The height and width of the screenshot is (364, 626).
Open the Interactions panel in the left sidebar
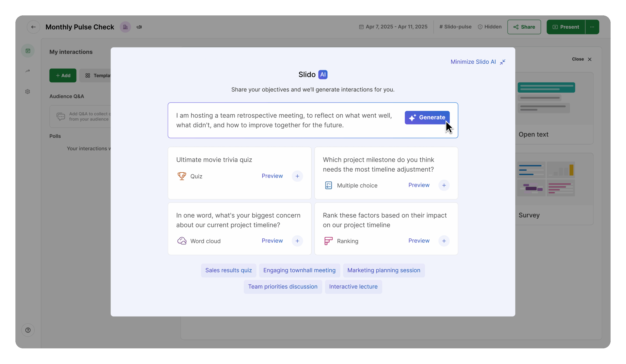pos(28,50)
